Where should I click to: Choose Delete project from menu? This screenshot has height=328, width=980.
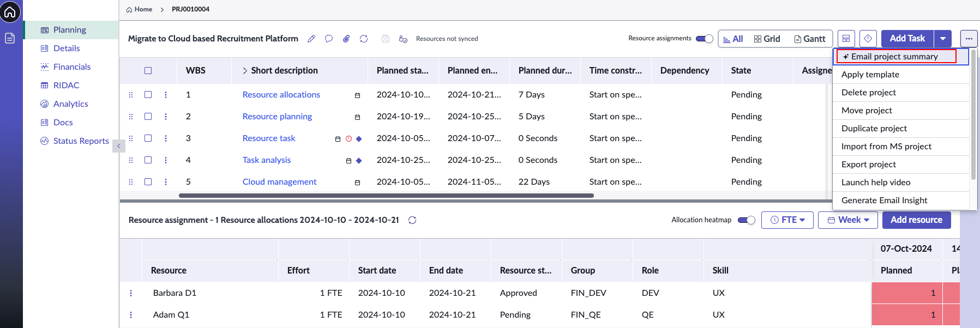click(901, 93)
